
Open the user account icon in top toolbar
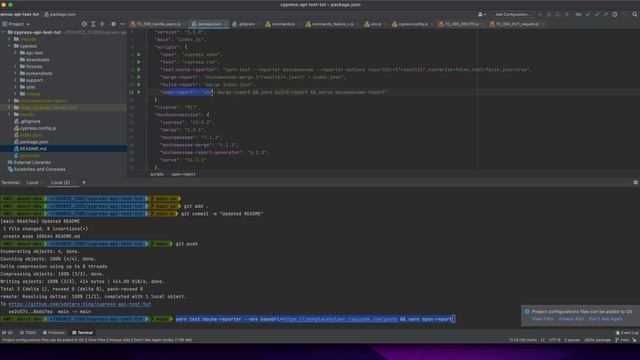(482, 14)
